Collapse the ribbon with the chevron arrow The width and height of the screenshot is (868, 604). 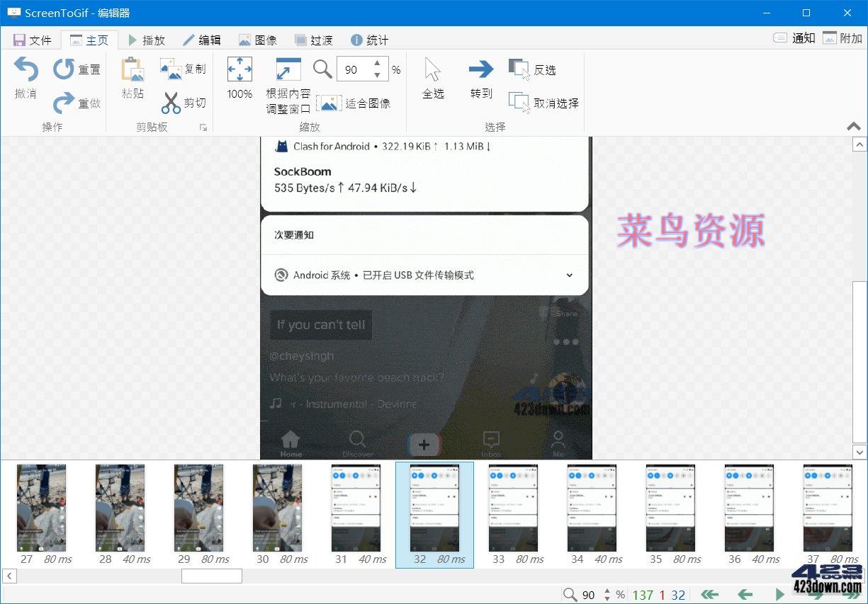coord(854,126)
